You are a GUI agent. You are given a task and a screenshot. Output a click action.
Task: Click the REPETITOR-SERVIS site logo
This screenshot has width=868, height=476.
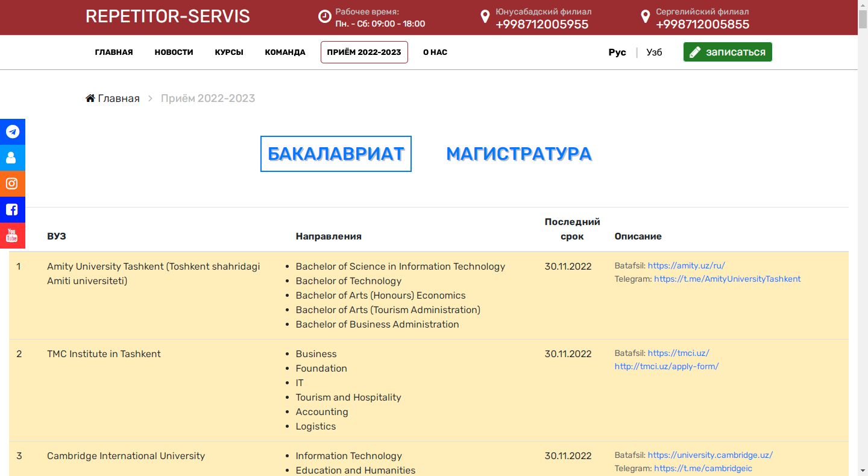click(x=168, y=16)
